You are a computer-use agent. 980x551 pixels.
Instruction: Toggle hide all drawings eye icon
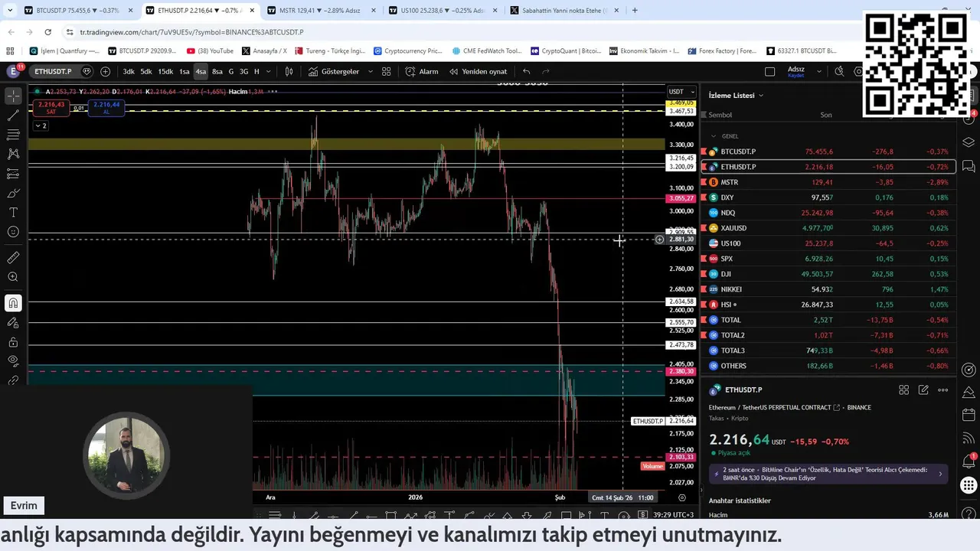click(13, 360)
